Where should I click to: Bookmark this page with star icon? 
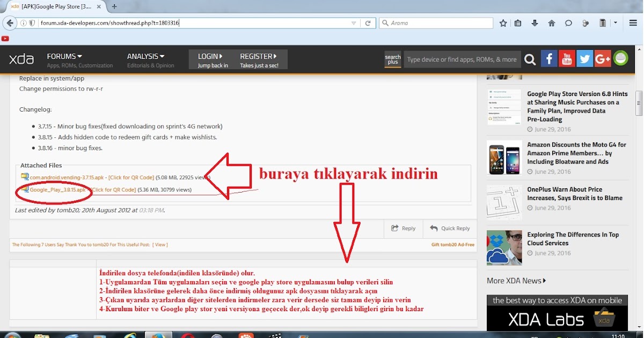(503, 23)
